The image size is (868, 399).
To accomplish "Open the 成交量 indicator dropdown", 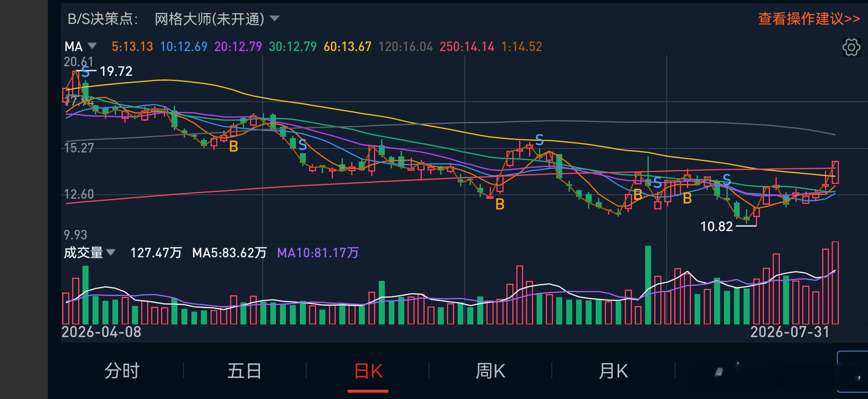I will [x=110, y=252].
